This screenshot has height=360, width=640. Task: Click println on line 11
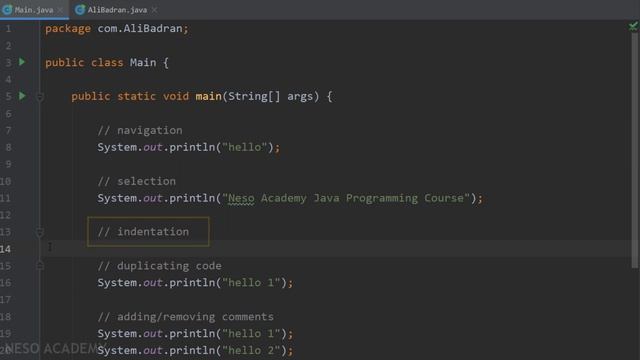click(x=192, y=198)
